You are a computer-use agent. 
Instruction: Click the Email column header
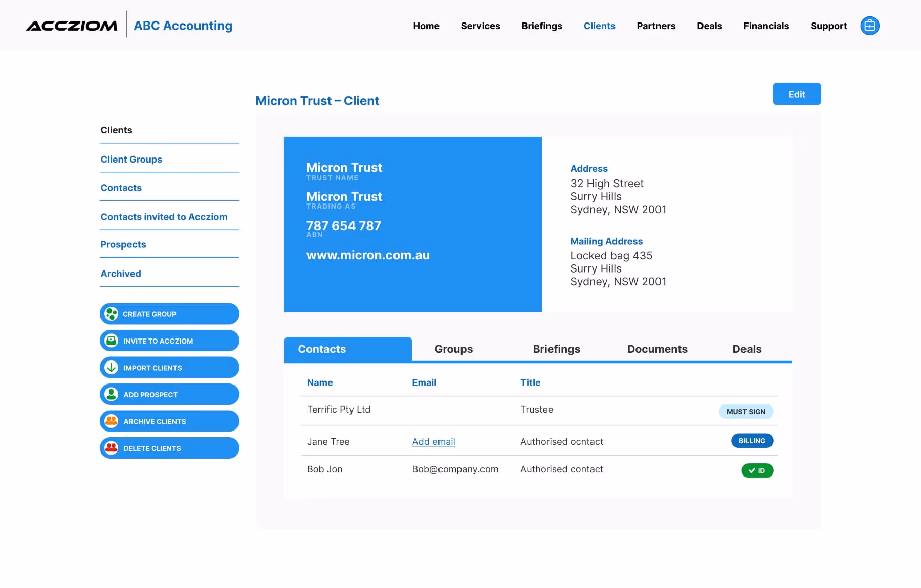point(424,382)
